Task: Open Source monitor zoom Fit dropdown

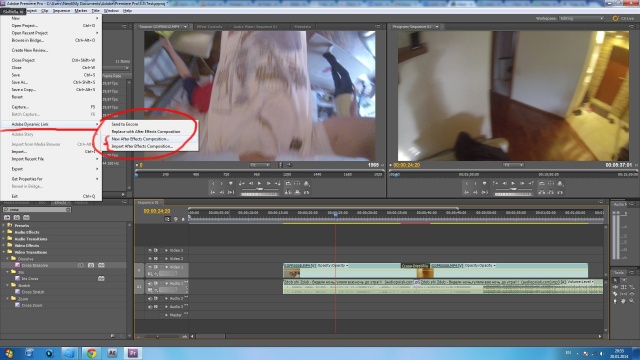Action: [x=260, y=165]
